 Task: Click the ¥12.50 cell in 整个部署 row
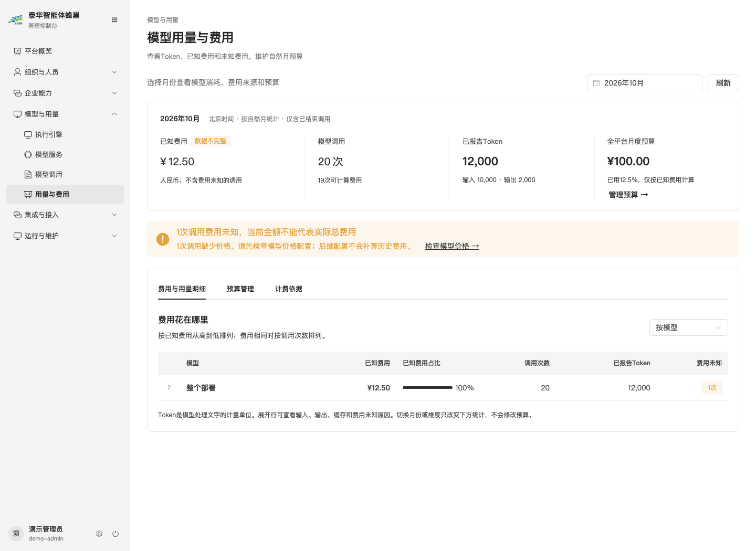tap(379, 388)
